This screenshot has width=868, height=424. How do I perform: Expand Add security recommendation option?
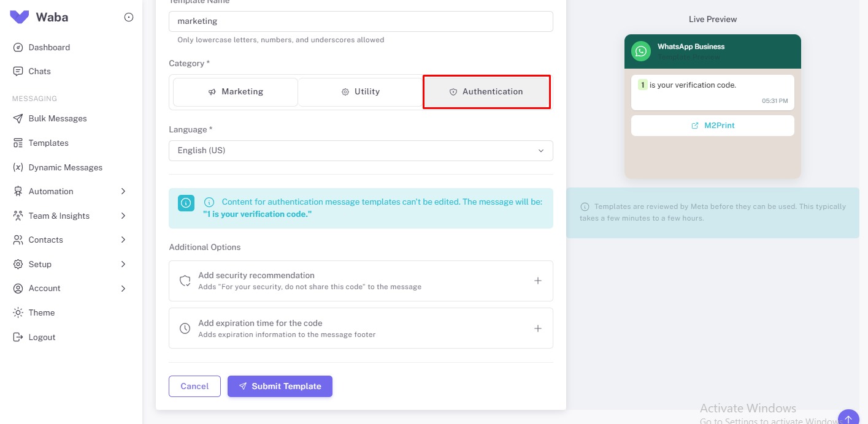tap(537, 281)
